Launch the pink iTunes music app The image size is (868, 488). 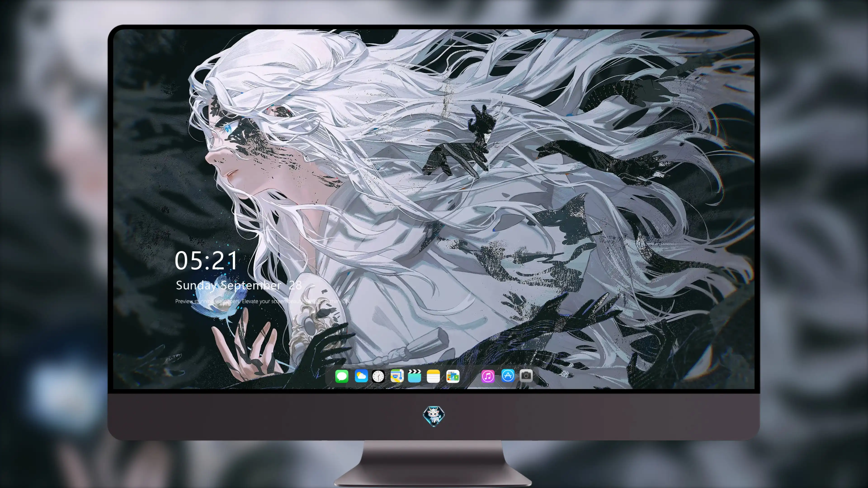pos(488,376)
